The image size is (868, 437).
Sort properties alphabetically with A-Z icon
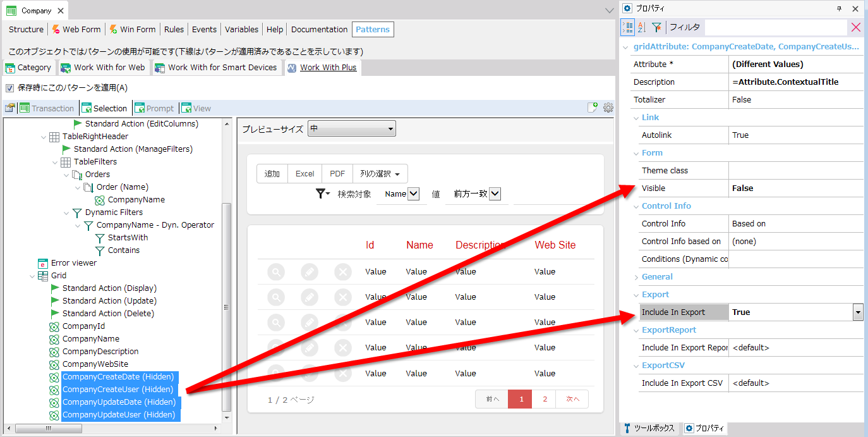[642, 27]
